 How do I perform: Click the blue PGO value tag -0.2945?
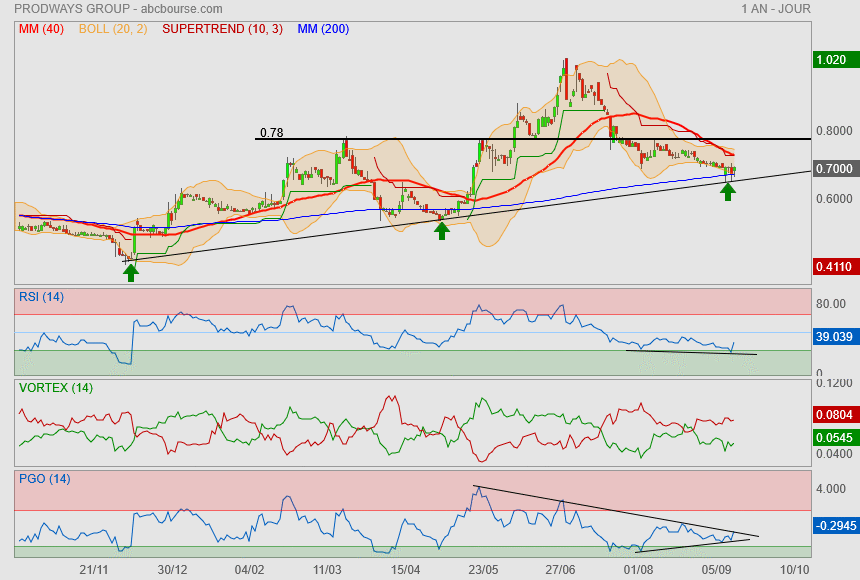833,525
